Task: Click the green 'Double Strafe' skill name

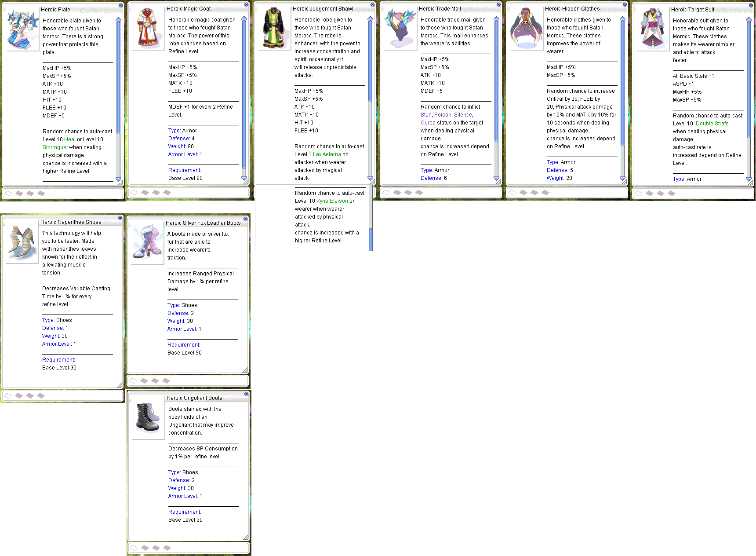Action: tap(712, 124)
